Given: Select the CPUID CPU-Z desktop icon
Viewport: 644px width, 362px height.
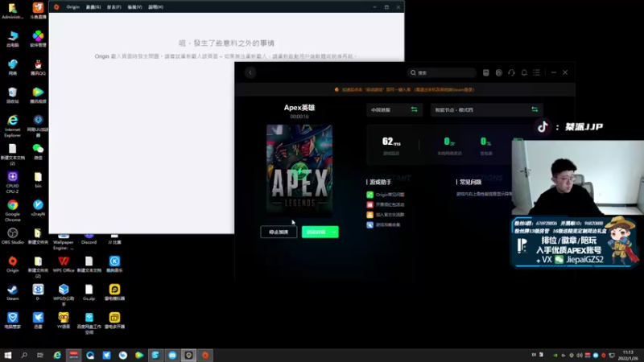Looking at the screenshot, I should tap(13, 183).
